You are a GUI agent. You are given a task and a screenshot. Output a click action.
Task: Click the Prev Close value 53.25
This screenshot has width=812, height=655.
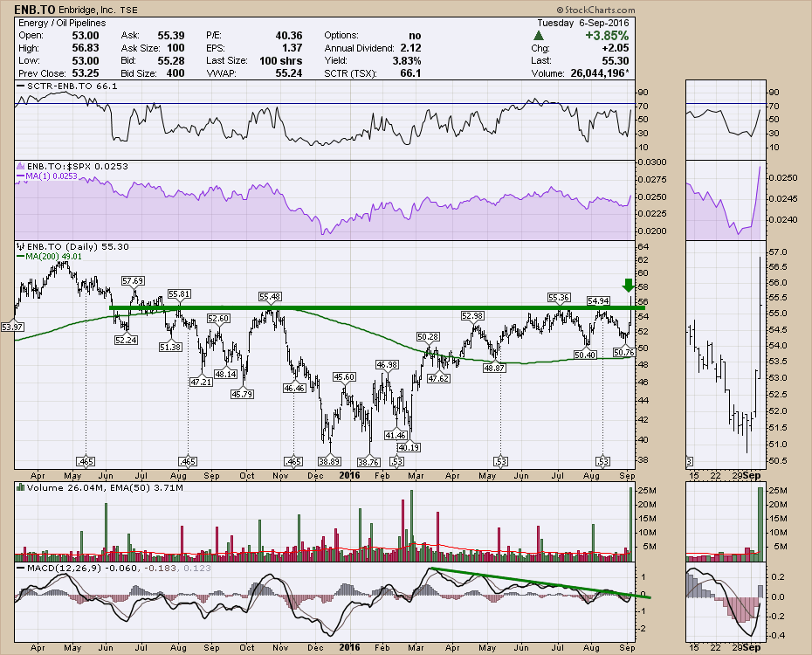[86, 73]
